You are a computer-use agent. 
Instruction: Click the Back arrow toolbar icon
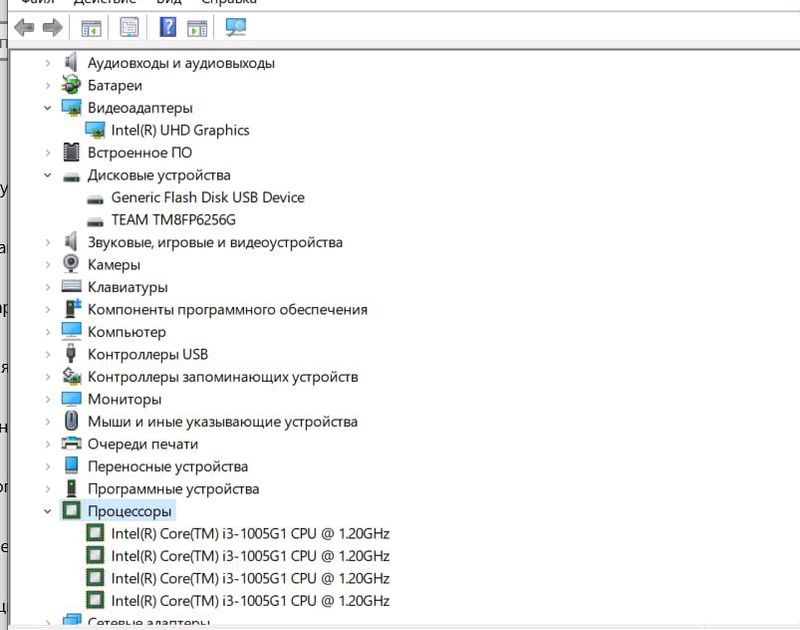click(x=24, y=27)
